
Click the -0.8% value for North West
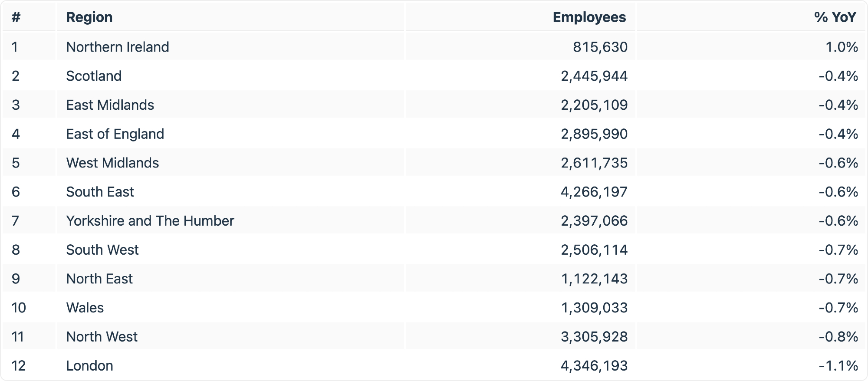838,337
